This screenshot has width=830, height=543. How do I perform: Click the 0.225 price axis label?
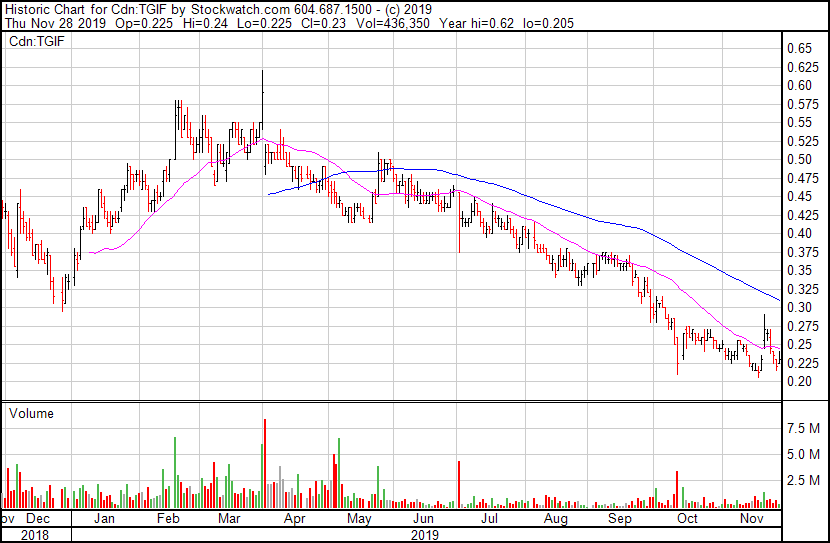[803, 363]
